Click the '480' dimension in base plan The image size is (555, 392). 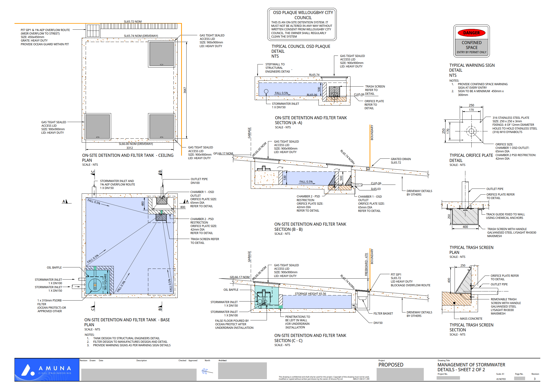coord(143,204)
